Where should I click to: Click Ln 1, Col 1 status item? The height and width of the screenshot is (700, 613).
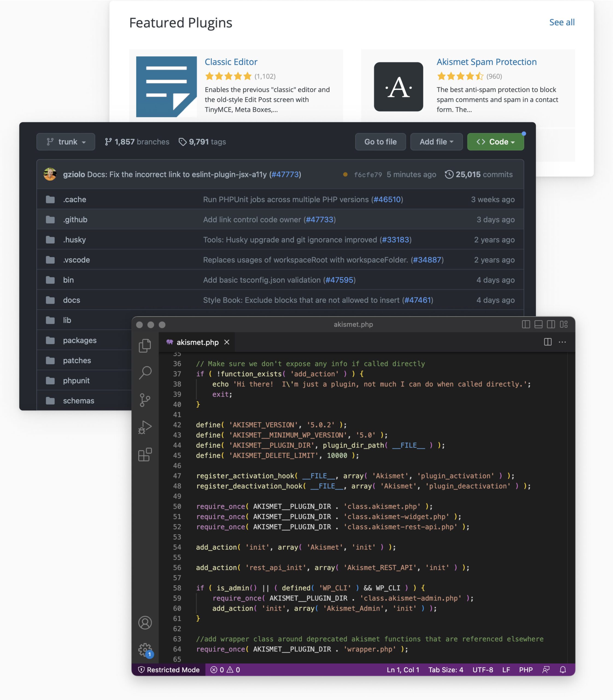(403, 670)
